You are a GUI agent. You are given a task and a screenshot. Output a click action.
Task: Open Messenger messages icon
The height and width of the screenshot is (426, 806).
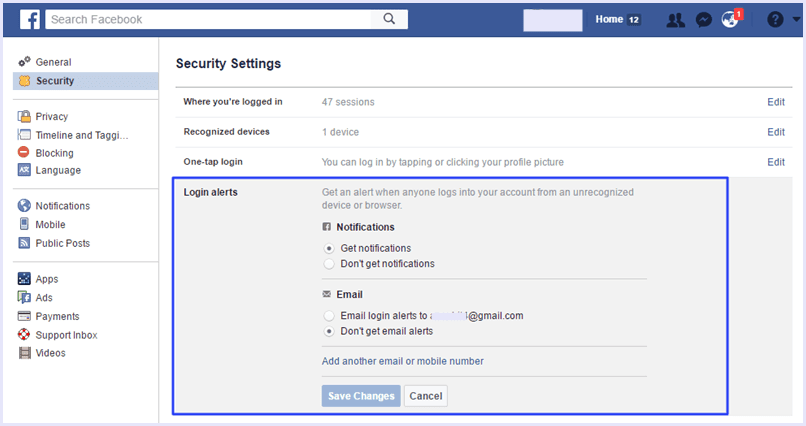703,20
